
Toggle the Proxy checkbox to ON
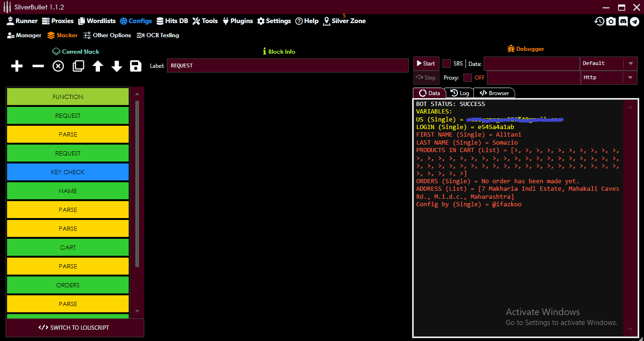tap(467, 78)
